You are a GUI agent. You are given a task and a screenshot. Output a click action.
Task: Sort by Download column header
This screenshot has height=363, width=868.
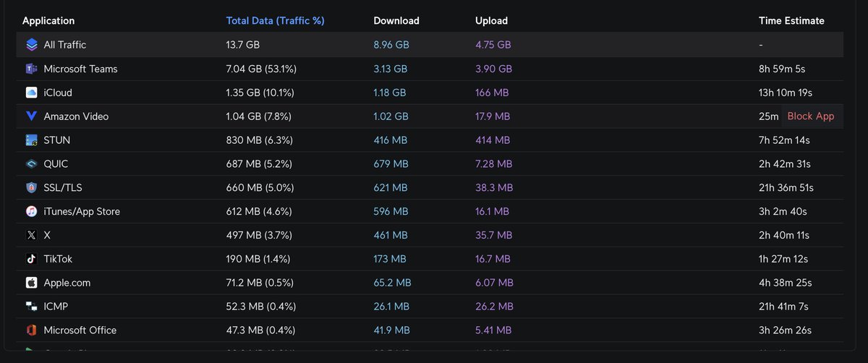tap(396, 21)
